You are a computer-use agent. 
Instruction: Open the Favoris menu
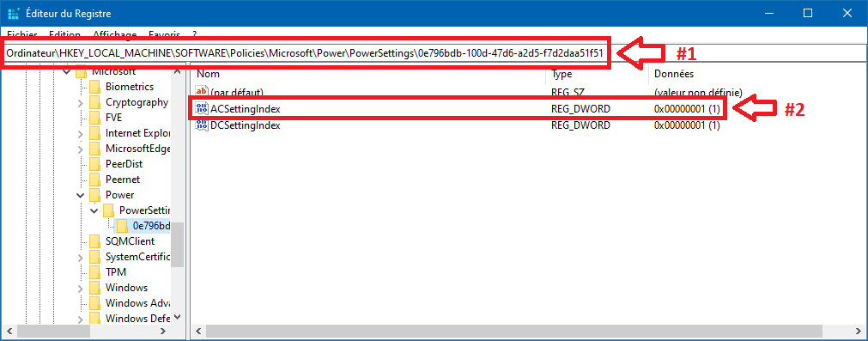point(164,34)
